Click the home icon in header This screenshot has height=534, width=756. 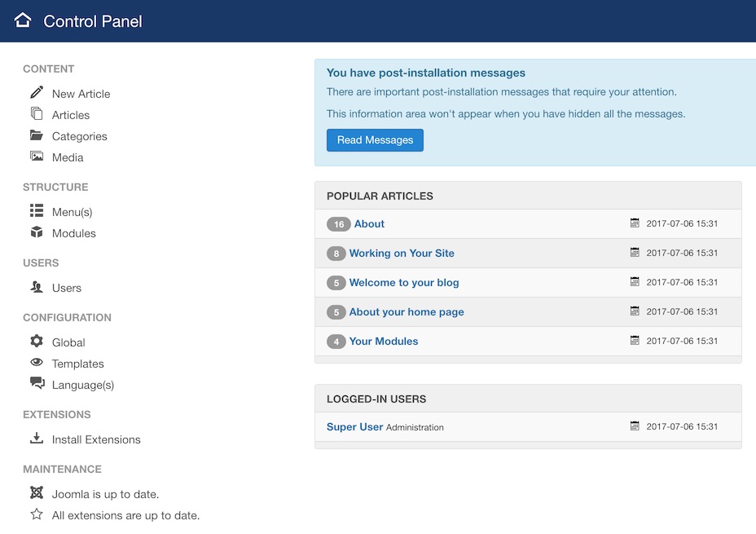tap(23, 20)
